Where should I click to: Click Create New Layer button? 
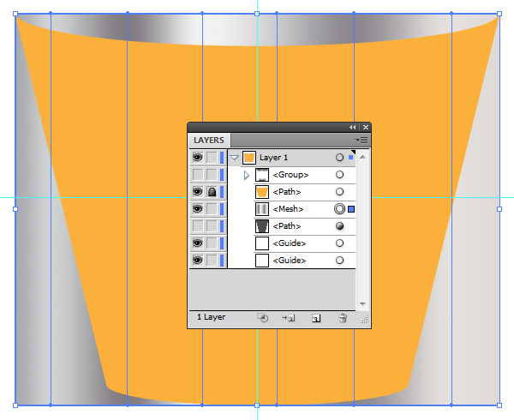(x=316, y=318)
